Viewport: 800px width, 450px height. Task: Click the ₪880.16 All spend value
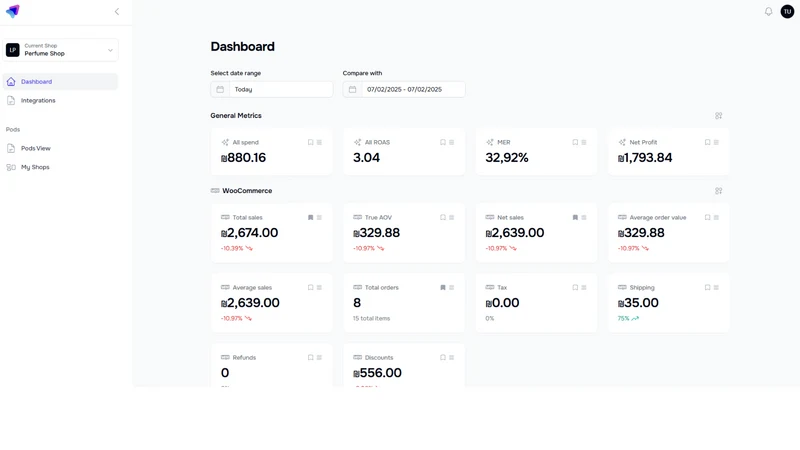243,158
